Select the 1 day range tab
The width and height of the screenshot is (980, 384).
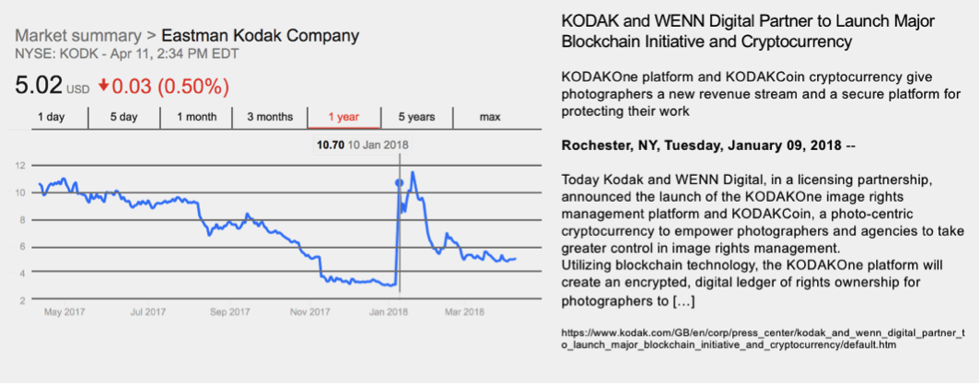tap(51, 117)
